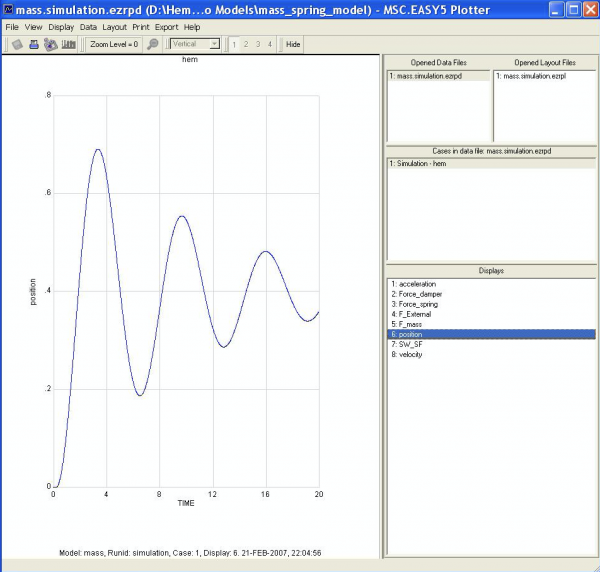Select plot count 2 in the toolbar

click(246, 44)
